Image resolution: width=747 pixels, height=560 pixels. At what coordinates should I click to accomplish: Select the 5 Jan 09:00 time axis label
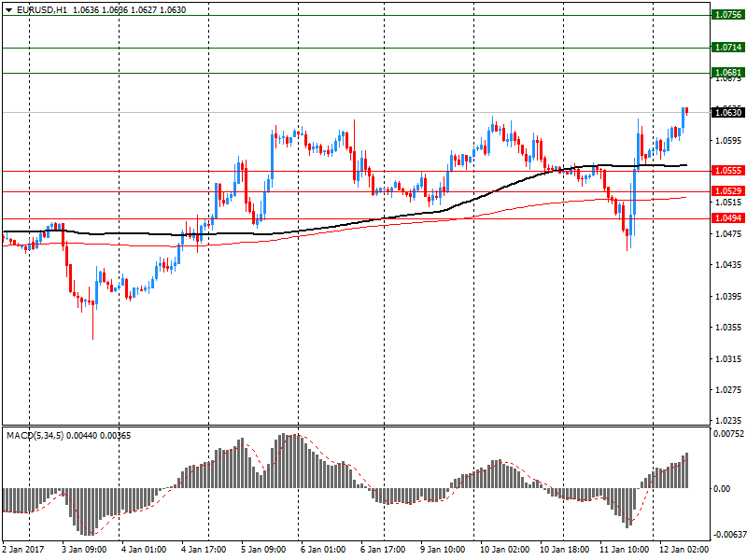pyautogui.click(x=263, y=550)
